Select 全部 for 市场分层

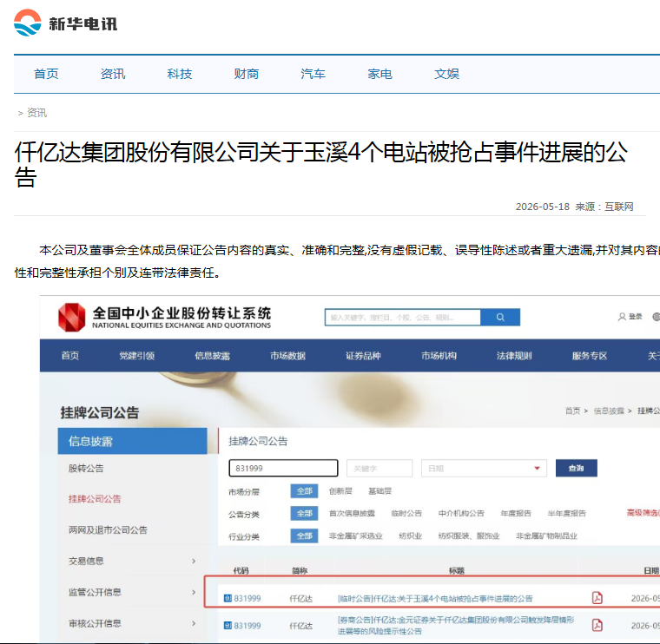tap(304, 491)
